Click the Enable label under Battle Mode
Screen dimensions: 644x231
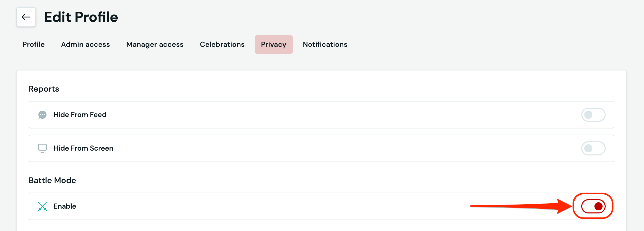[65, 206]
